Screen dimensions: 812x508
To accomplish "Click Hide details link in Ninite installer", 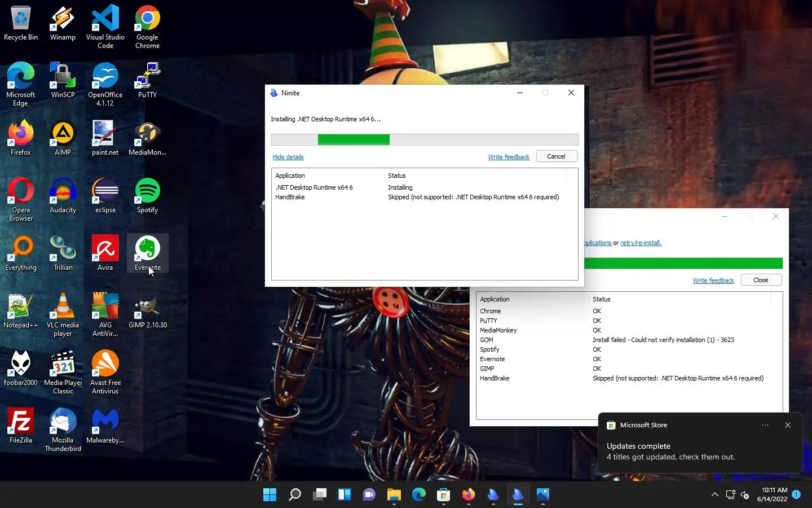I will click(288, 157).
